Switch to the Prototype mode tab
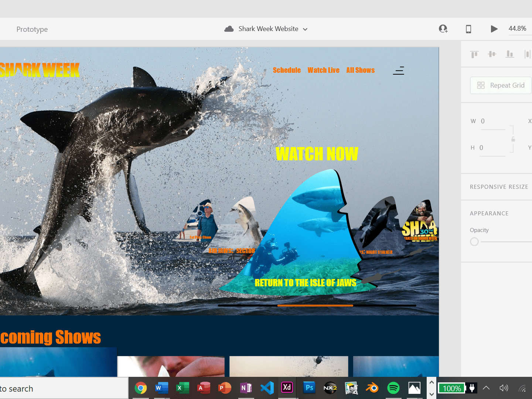532x399 pixels. (x=32, y=29)
